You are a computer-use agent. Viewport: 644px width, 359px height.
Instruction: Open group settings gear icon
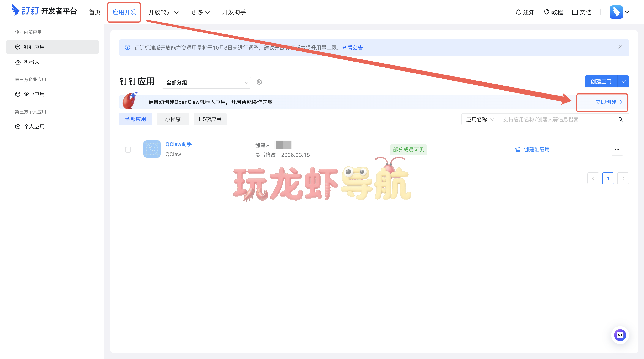click(259, 82)
